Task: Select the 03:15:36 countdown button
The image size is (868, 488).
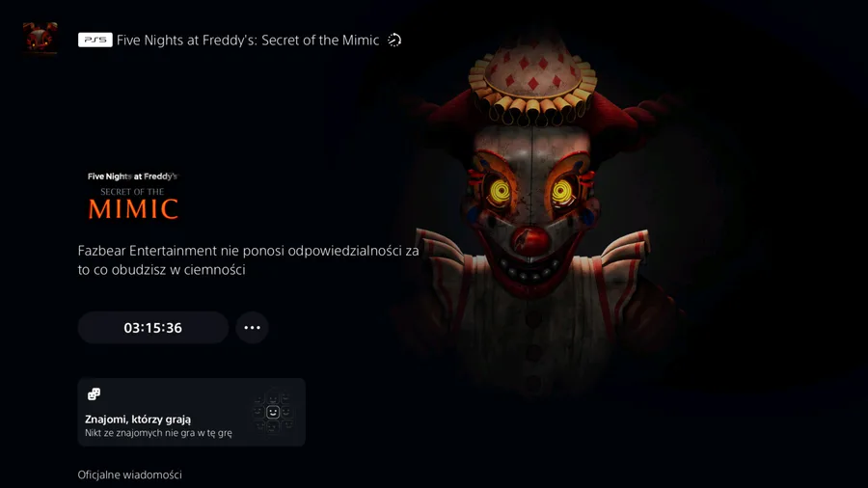Action: click(153, 328)
